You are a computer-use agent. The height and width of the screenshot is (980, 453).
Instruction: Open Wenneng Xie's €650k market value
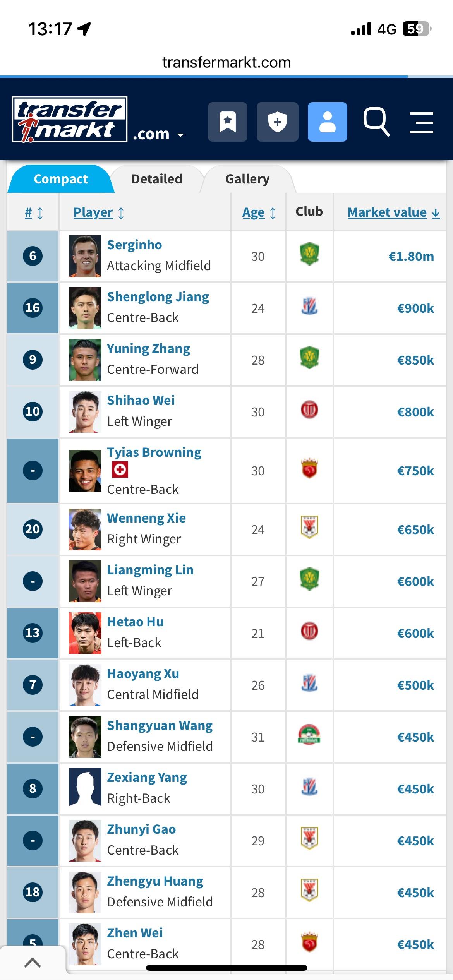pos(415,529)
